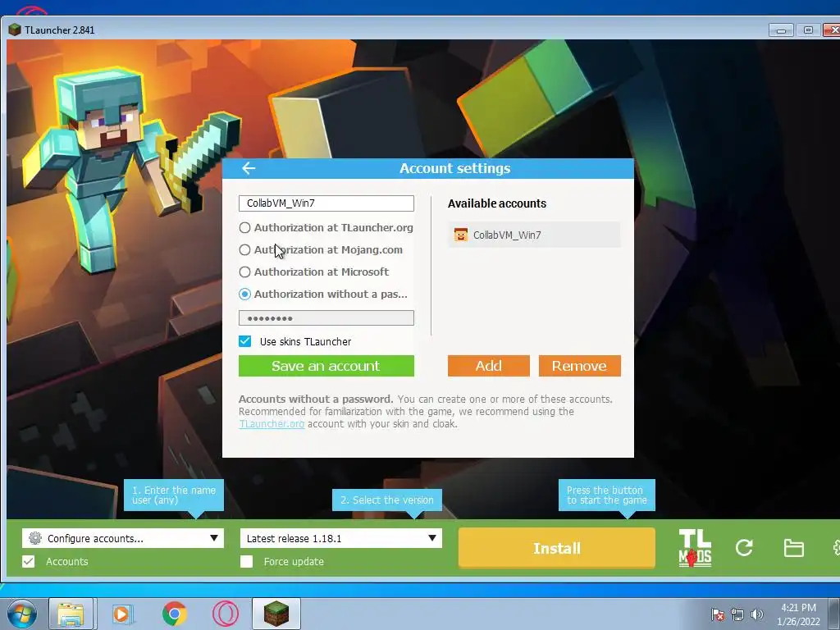Click the masked password field

326,317
